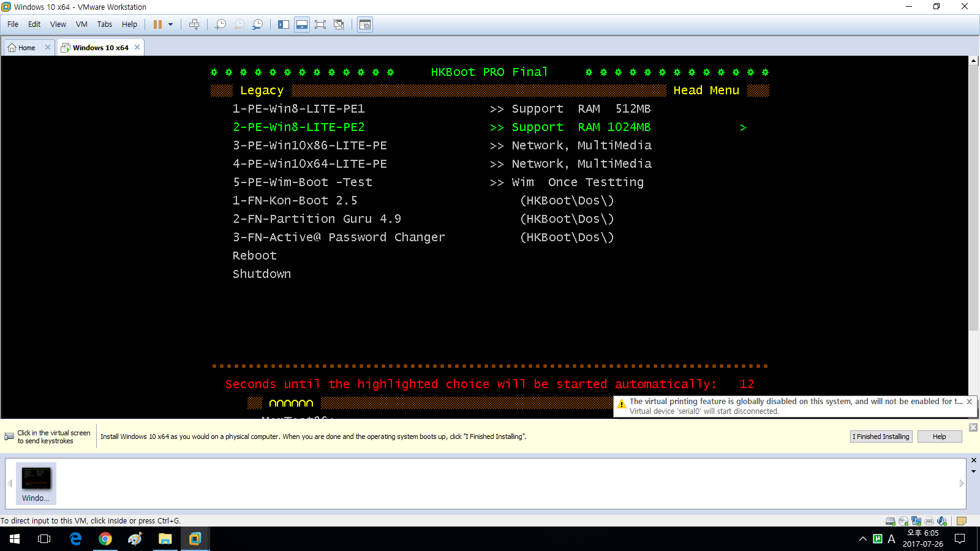Viewport: 980px width, 551px height.
Task: Open the message log note icon
Action: 962,521
